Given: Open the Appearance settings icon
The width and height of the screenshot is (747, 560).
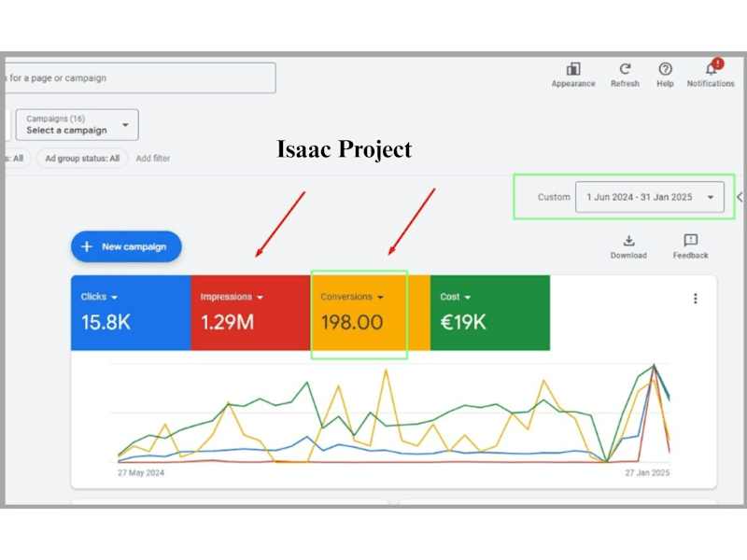Looking at the screenshot, I should coord(573,69).
